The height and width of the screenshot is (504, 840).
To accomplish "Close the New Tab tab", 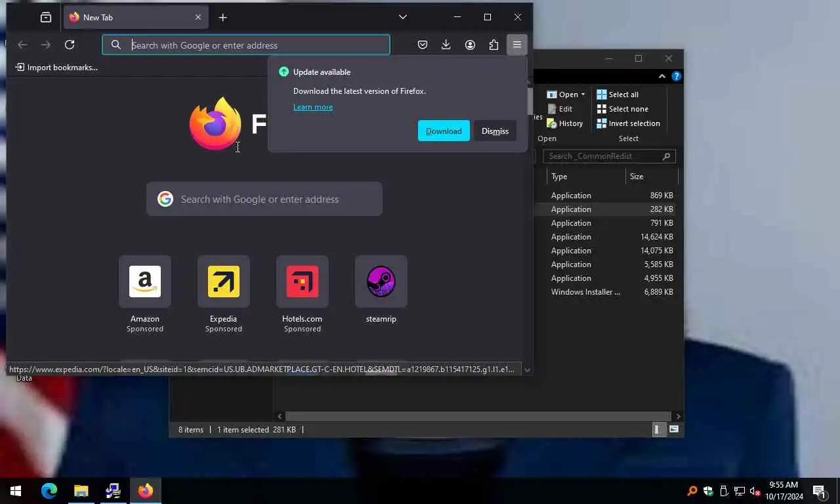I will (198, 18).
